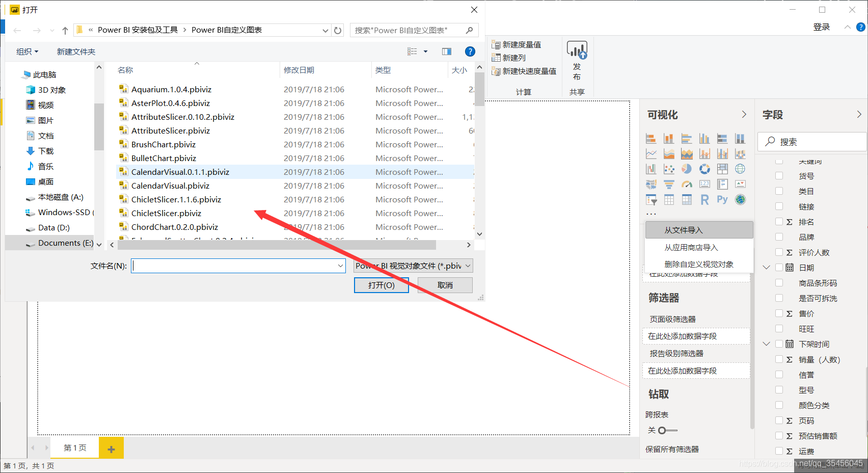Select the treemap visual
The height and width of the screenshot is (473, 868).
(722, 169)
